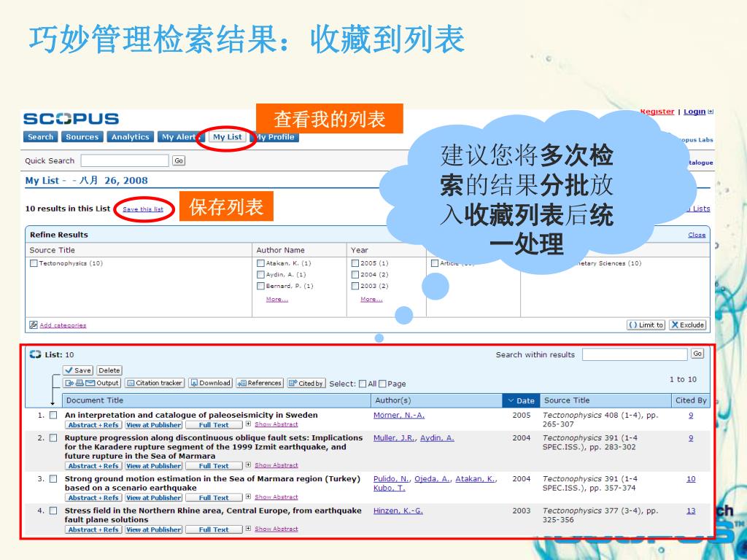Screen dimensions: 747x560
Task: Open author Morner, N.-A. link
Action: pyautogui.click(x=399, y=415)
